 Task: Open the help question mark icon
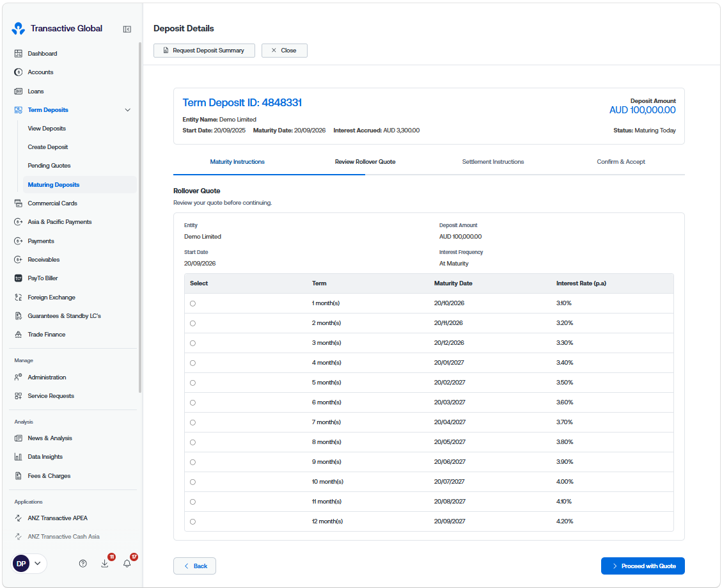[x=83, y=564]
